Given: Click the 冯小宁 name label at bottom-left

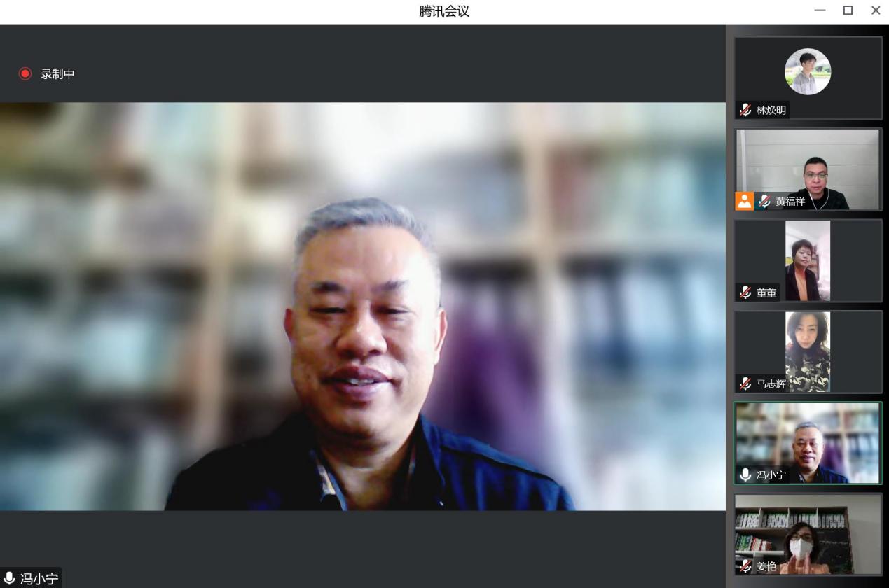Looking at the screenshot, I should pos(39,579).
